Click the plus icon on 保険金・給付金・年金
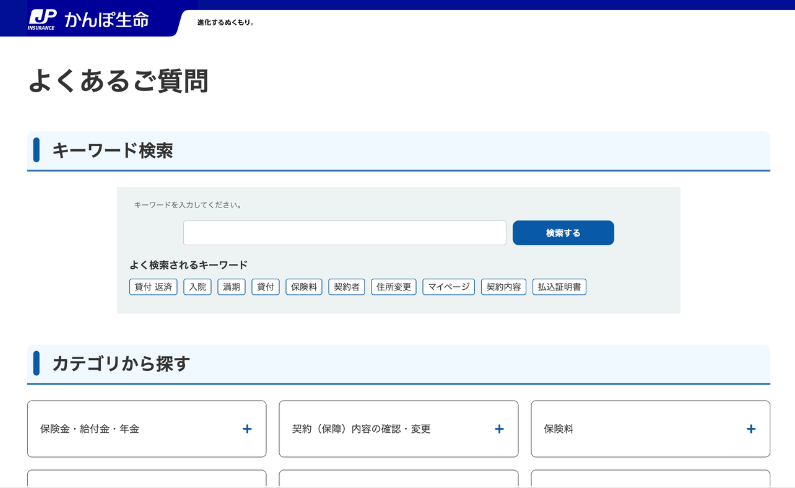 [247, 429]
